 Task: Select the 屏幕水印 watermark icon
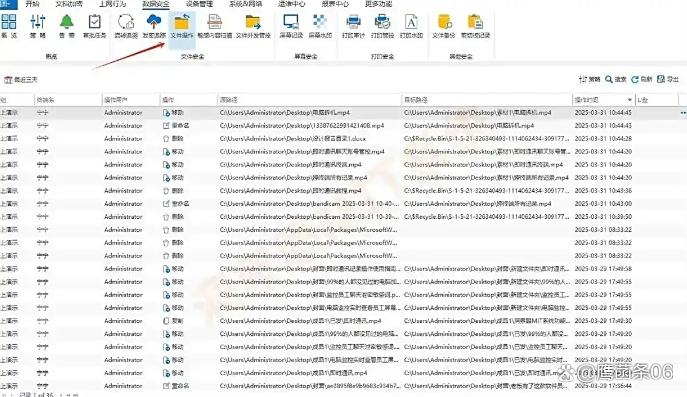click(x=320, y=21)
